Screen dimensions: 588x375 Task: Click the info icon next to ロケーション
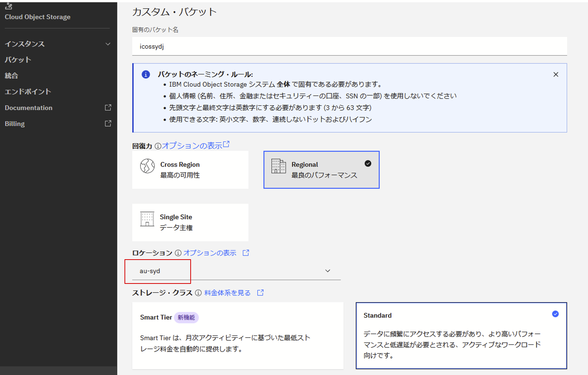178,253
